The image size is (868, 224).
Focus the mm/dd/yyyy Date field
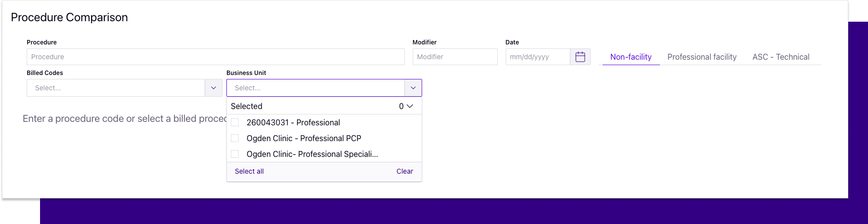tap(538, 57)
